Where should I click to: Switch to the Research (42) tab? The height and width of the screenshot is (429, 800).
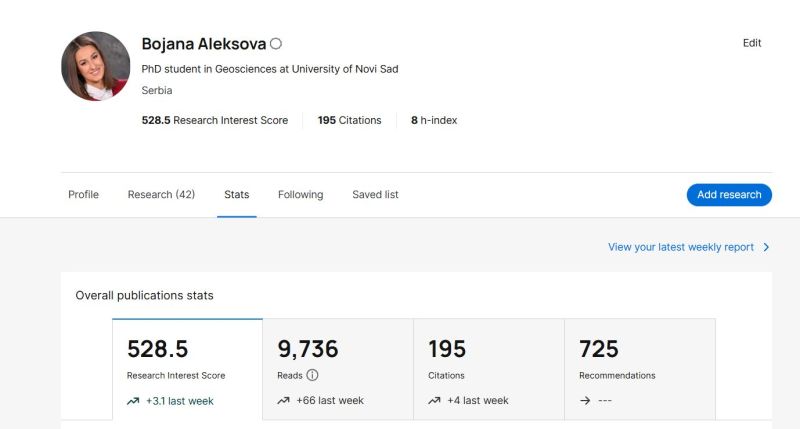(x=161, y=195)
